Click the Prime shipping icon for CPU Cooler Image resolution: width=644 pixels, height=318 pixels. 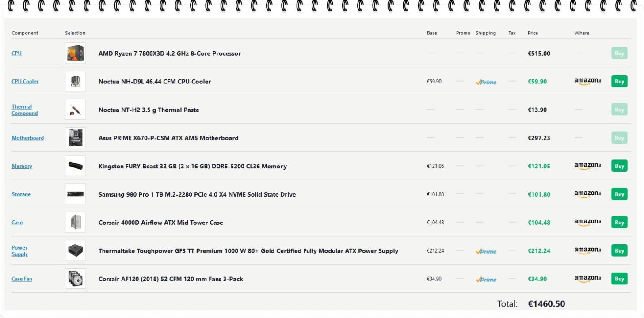tap(486, 82)
